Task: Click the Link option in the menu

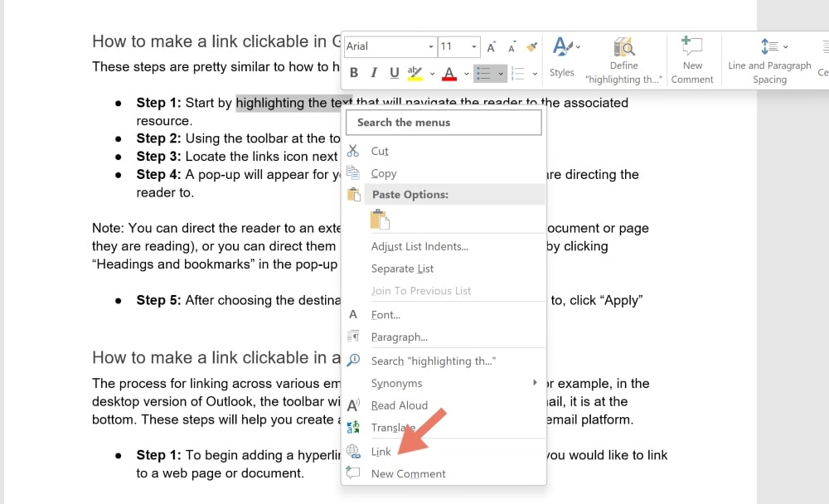Action: (x=381, y=452)
